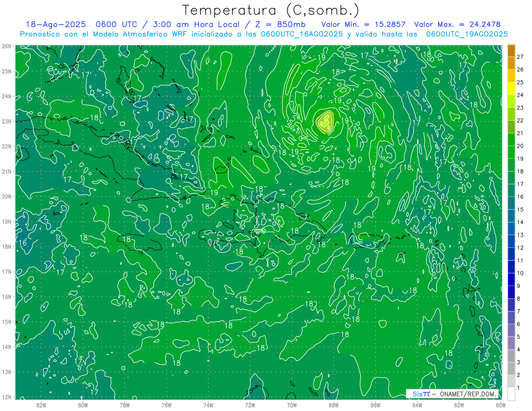Click the color scale label 24

pyautogui.click(x=520, y=95)
